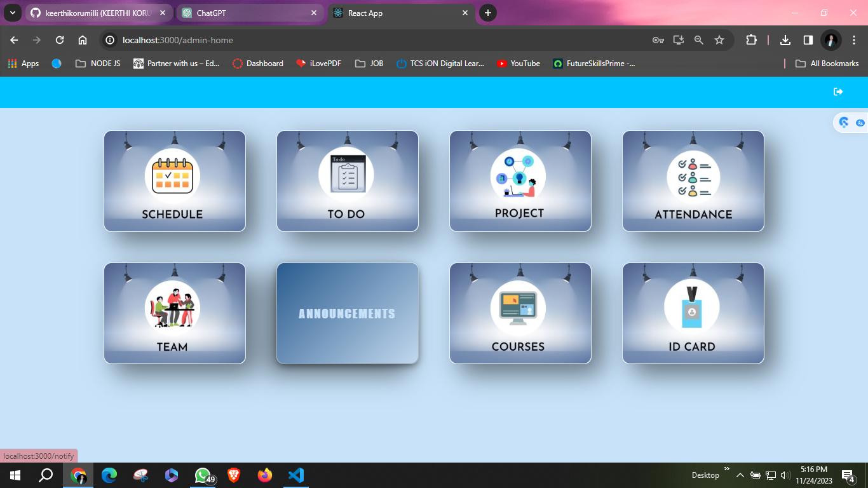
Task: Switch to the GitHub keerthikorumilli tab
Action: [x=95, y=13]
